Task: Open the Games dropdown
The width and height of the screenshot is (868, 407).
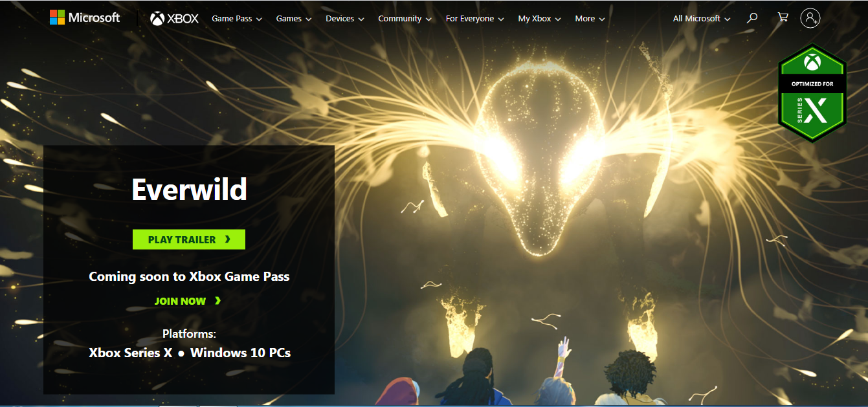Action: point(293,19)
